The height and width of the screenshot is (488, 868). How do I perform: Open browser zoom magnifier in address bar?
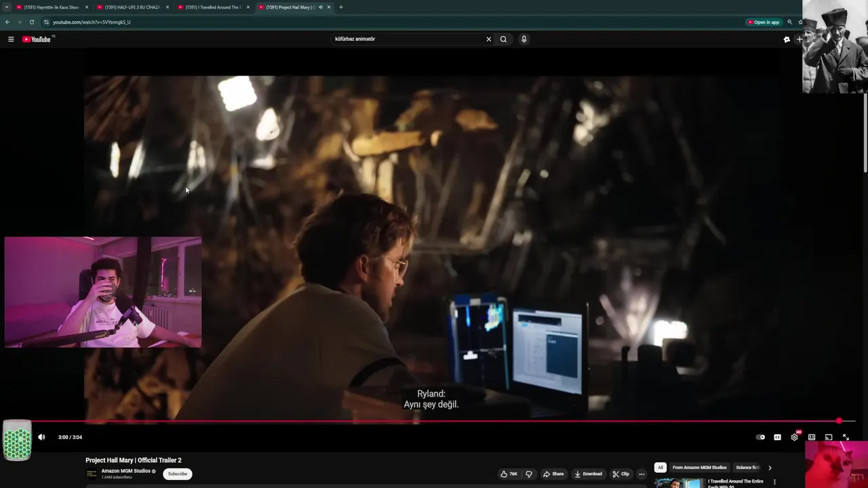pyautogui.click(x=789, y=22)
